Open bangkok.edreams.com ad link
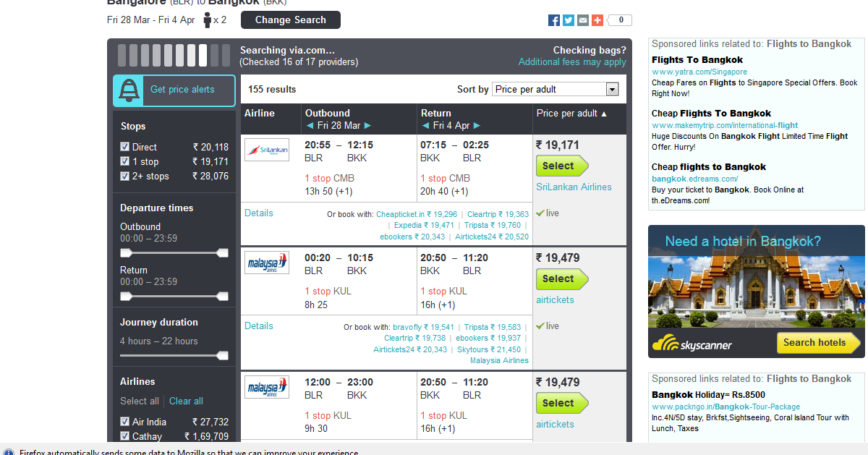868x455 pixels. [694, 179]
